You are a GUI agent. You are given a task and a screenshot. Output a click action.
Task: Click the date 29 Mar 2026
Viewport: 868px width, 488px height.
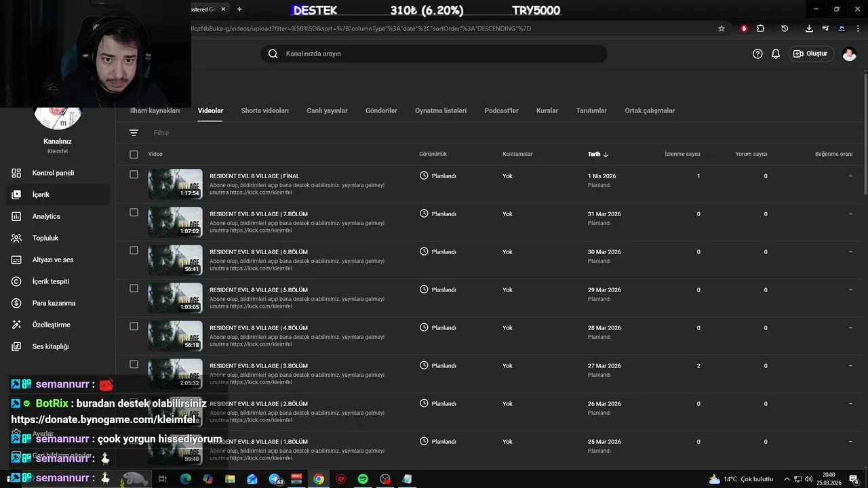tap(604, 289)
